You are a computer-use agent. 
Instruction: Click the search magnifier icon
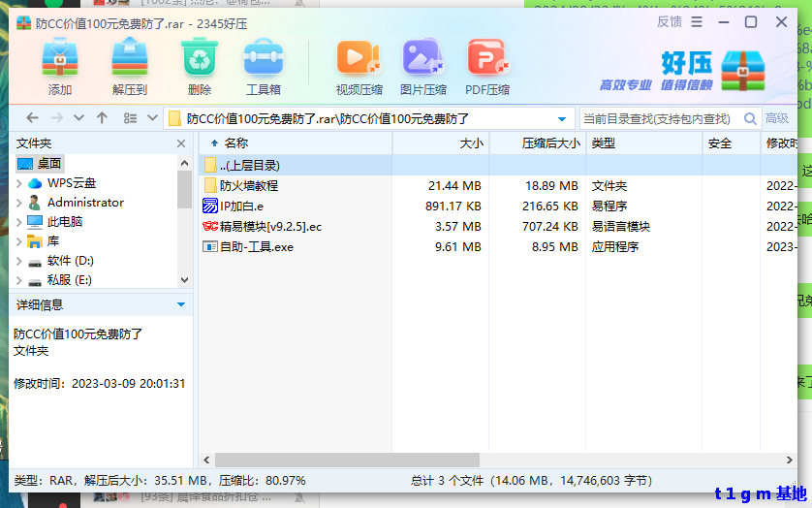click(750, 118)
